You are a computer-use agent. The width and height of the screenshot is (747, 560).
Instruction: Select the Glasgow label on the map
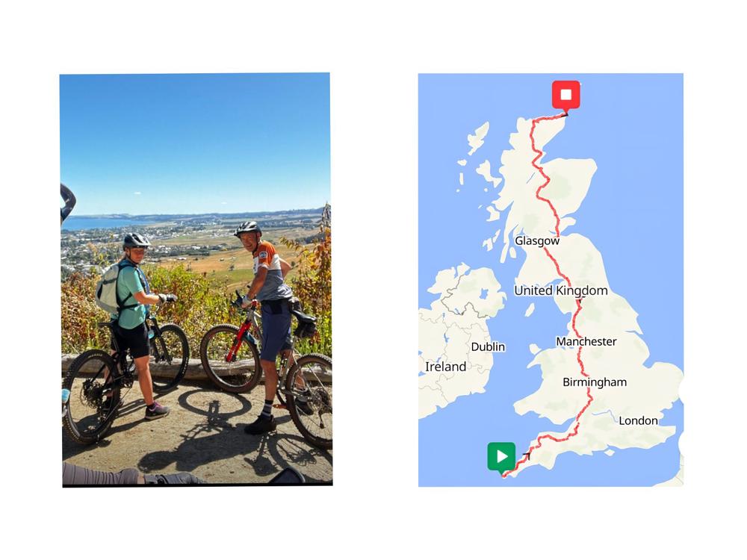click(537, 241)
